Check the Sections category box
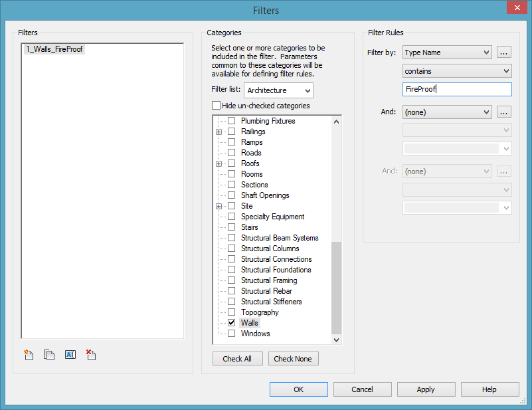The height and width of the screenshot is (410, 532). pyautogui.click(x=231, y=185)
